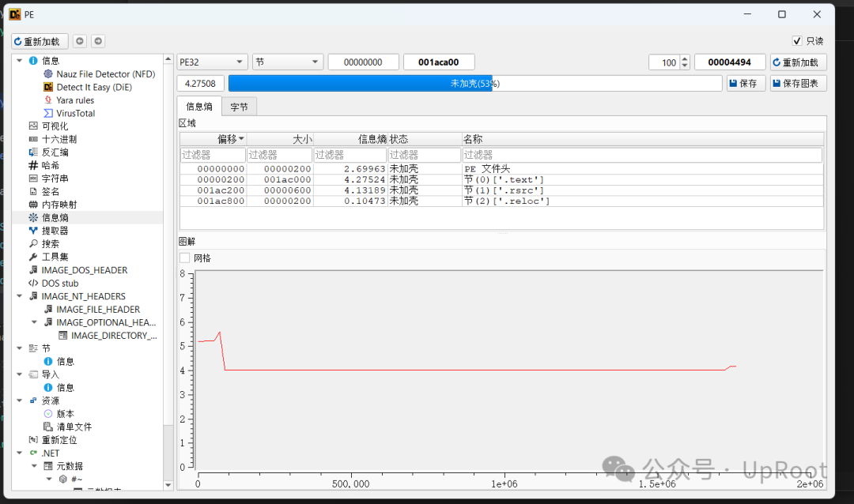Screen dimensions: 854x504
Task: Click the tree scrollbar up arrow
Action: 168,59
